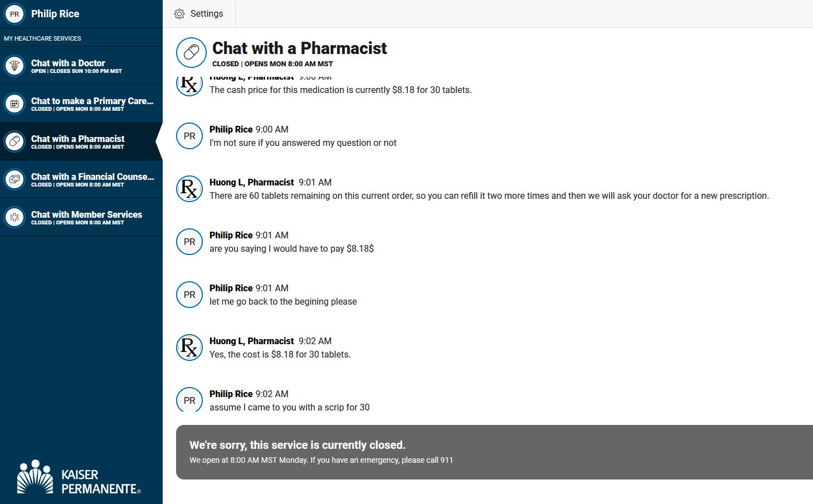Open the Settings tab

199,14
